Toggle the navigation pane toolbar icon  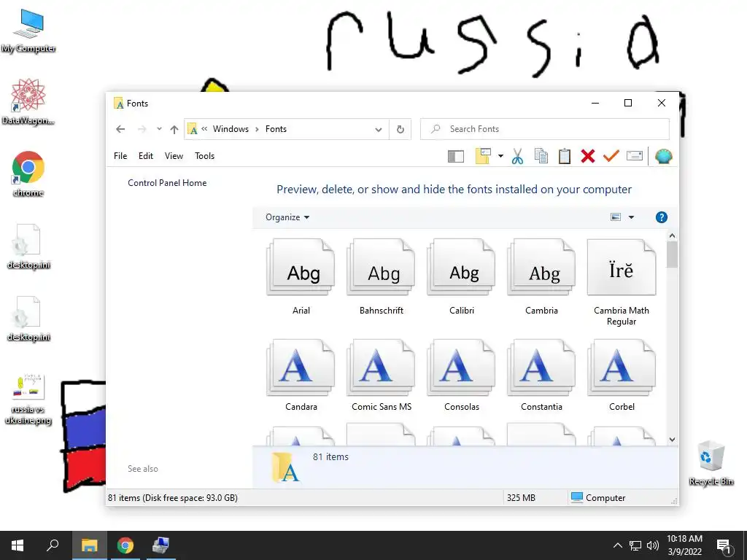click(x=456, y=156)
